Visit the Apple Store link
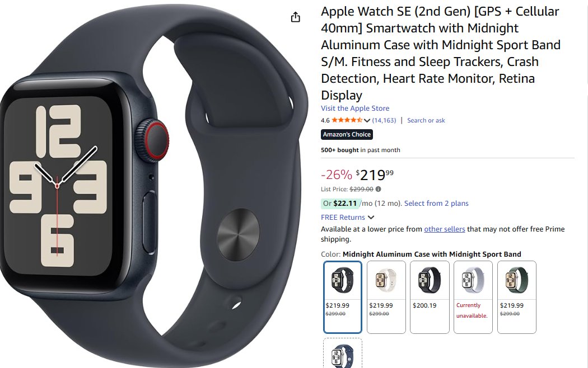Screen dimensions: 588x368 355,108
